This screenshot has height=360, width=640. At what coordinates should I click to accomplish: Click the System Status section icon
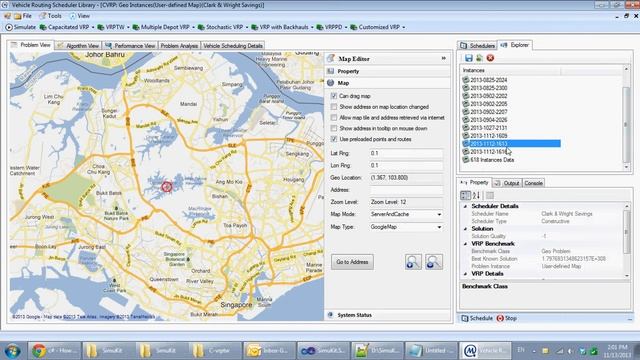pos(331,315)
